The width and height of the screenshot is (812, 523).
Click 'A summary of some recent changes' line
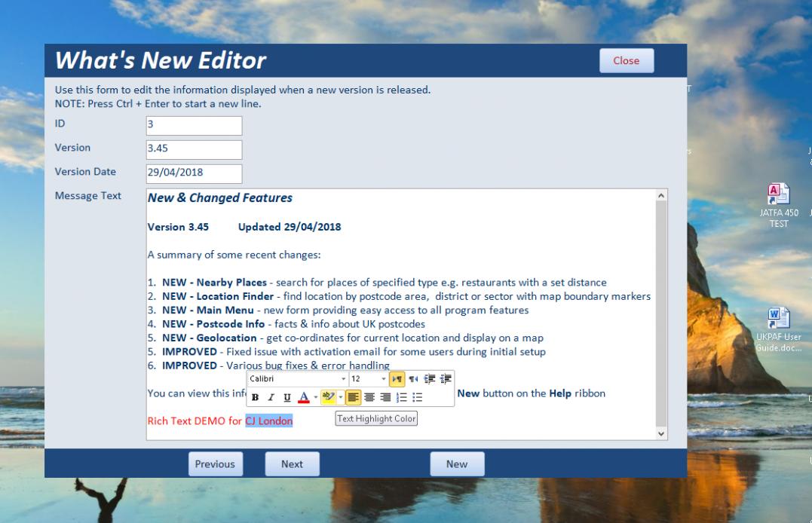tap(234, 255)
